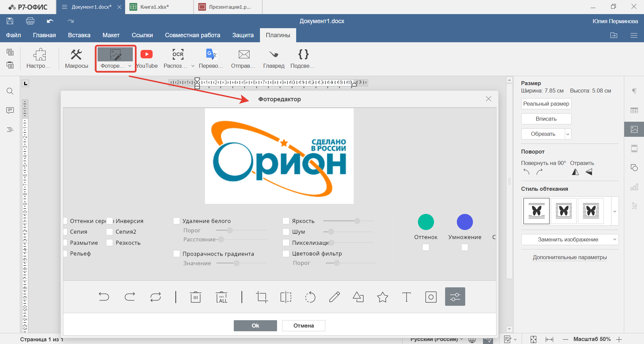The width and height of the screenshot is (644, 344).
Task: Switch to the Вставка tab
Action: (x=79, y=35)
